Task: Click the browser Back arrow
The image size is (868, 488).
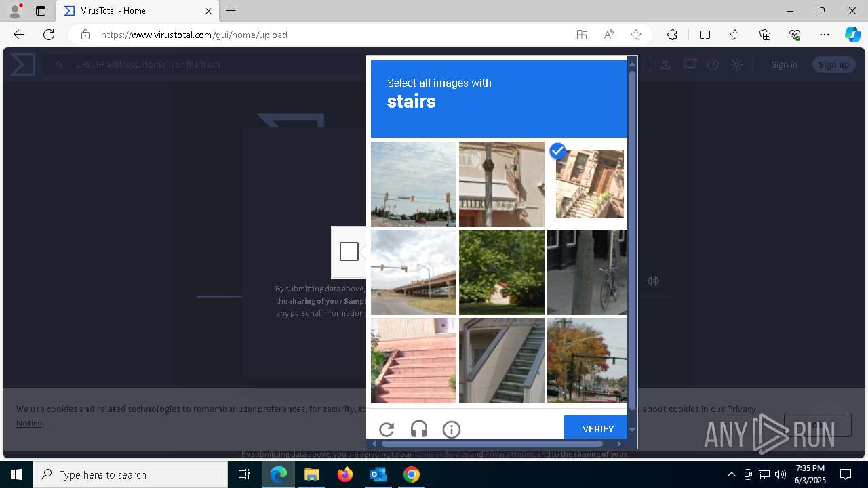Action: pyautogui.click(x=18, y=35)
